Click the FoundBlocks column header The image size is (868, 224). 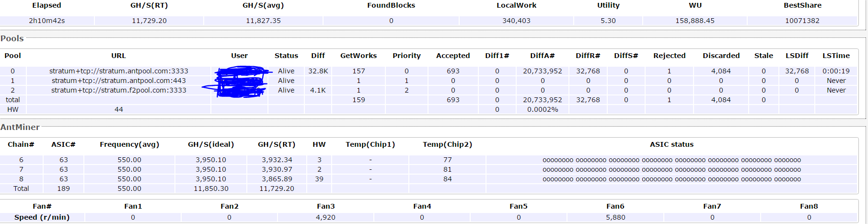(x=391, y=5)
